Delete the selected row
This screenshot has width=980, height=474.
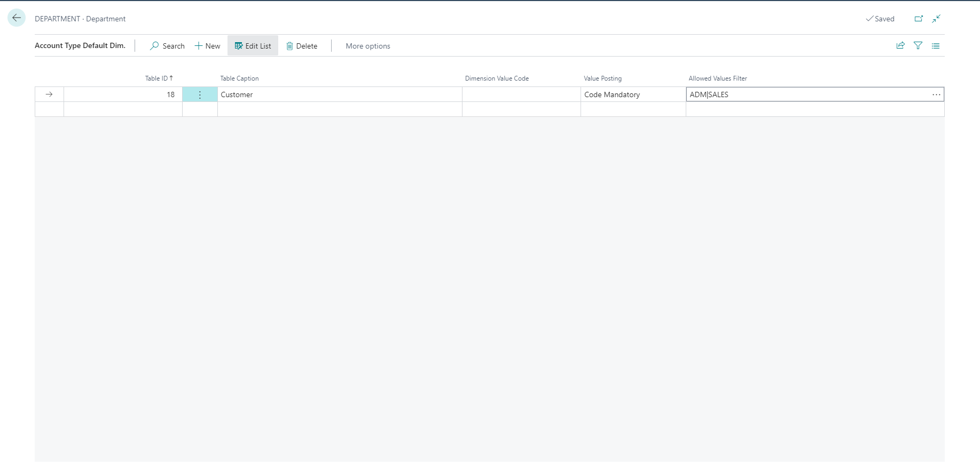[302, 46]
